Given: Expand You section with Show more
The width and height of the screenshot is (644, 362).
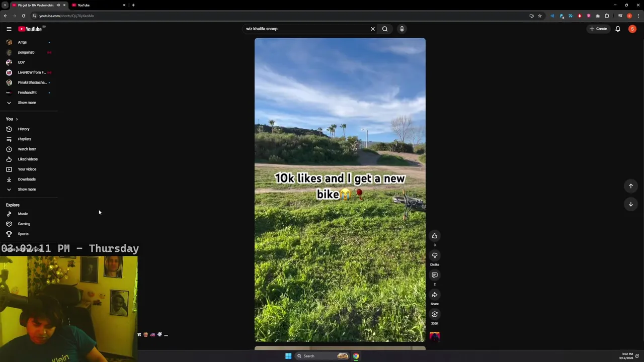Looking at the screenshot, I should [29, 190].
